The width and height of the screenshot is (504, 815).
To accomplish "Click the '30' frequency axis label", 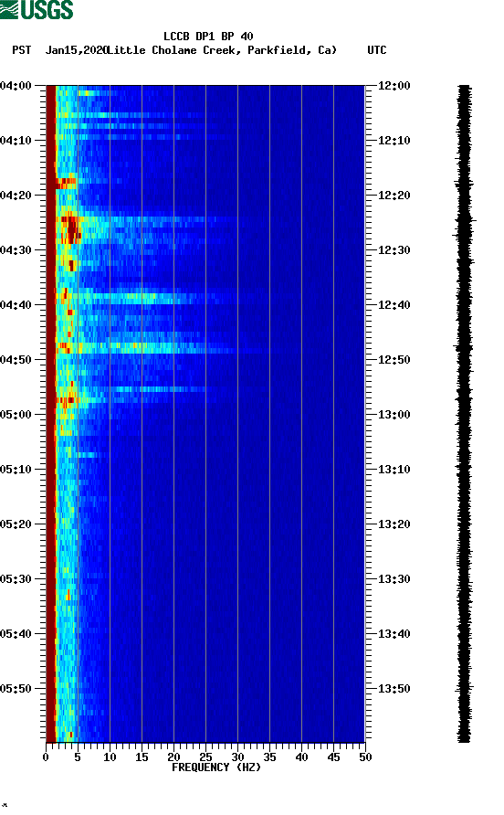I will [237, 757].
